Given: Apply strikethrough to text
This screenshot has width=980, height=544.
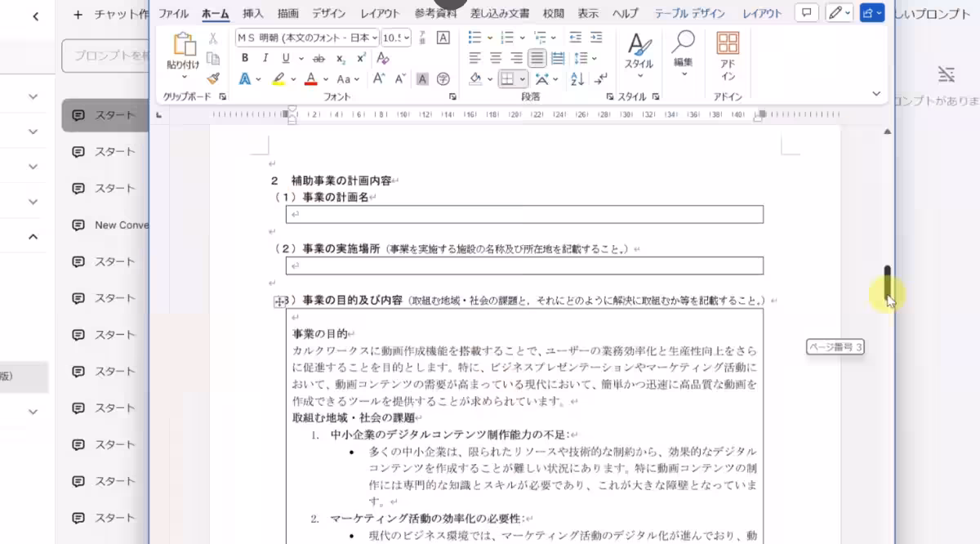Looking at the screenshot, I should 318,58.
